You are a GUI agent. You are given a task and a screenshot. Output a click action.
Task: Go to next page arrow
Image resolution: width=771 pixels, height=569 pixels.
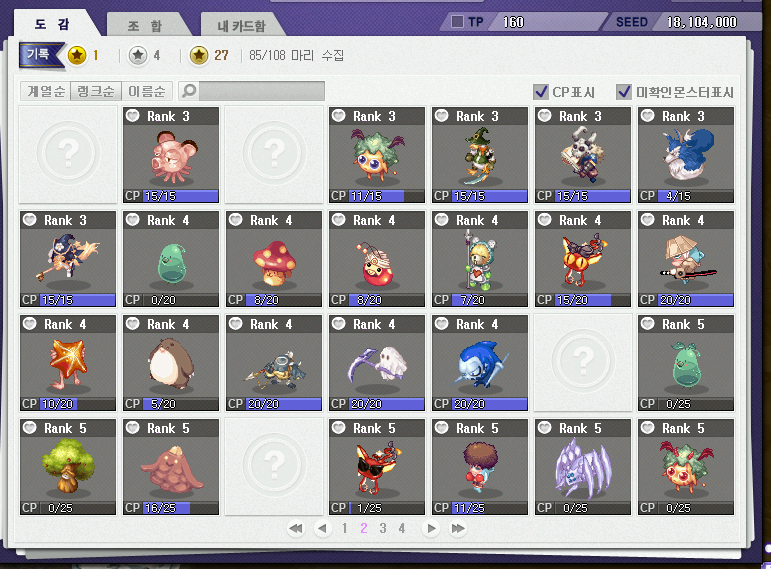point(431,529)
